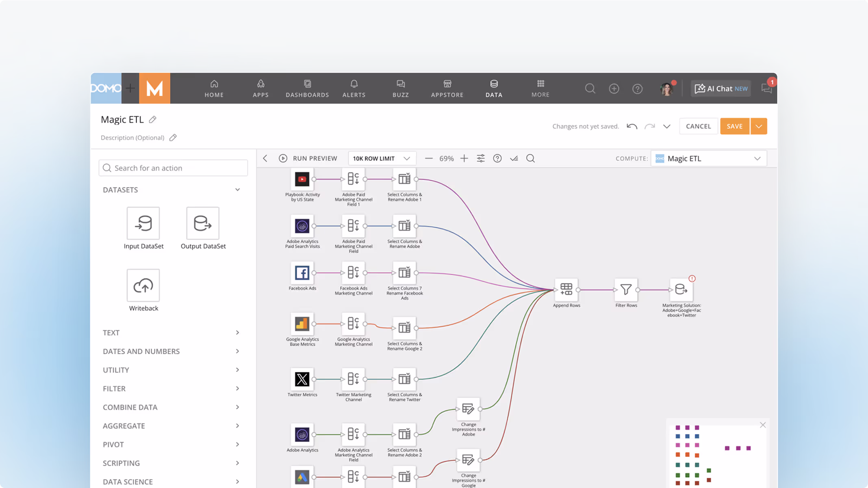Viewport: 868px width, 488px height.
Task: Click the add plus circle icon in header
Action: click(x=614, y=89)
